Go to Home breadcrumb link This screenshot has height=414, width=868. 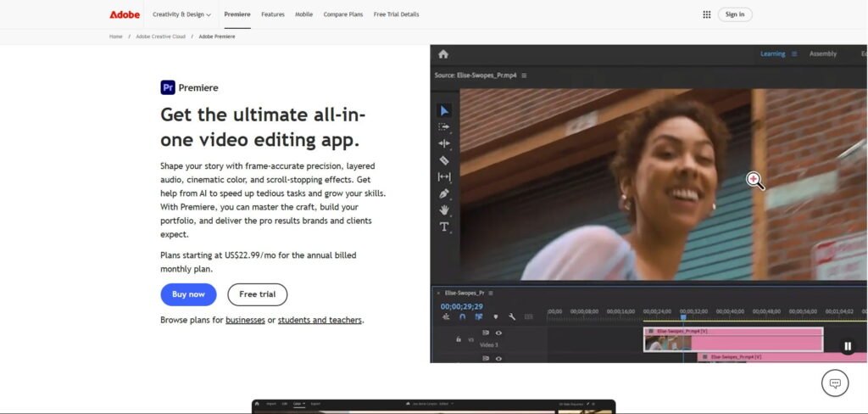115,36
